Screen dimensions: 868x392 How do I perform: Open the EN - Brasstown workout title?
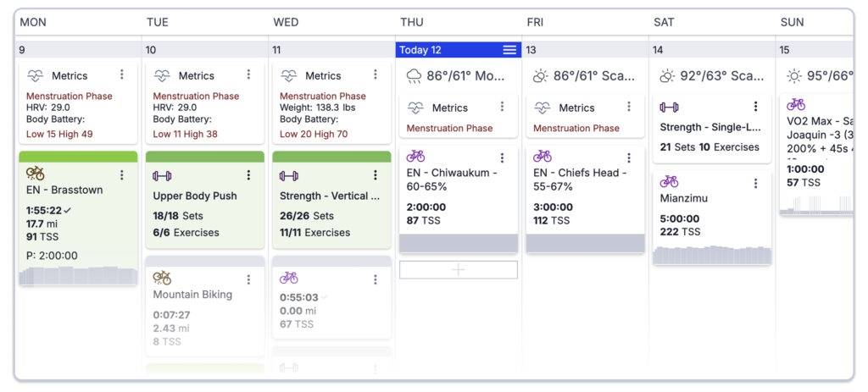[x=64, y=190]
